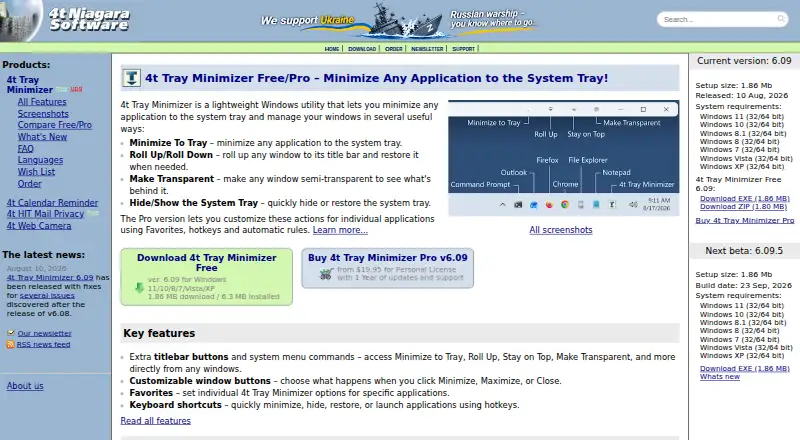800x440 pixels.
Task: Click Download EXE link under Free 6.09
Action: (x=744, y=199)
